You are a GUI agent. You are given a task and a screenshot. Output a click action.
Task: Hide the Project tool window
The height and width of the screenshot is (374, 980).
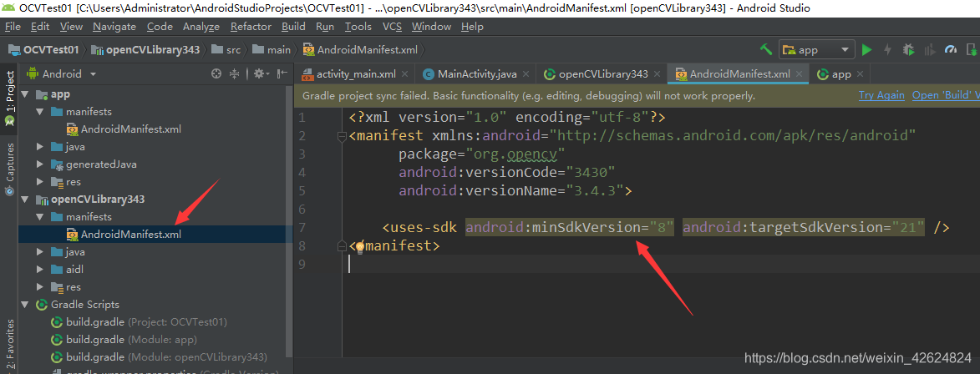click(282, 73)
